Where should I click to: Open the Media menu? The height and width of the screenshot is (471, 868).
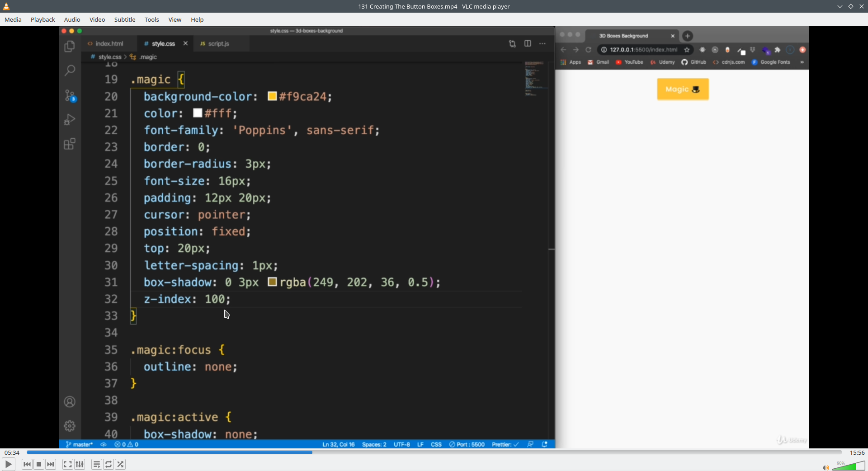click(x=13, y=19)
